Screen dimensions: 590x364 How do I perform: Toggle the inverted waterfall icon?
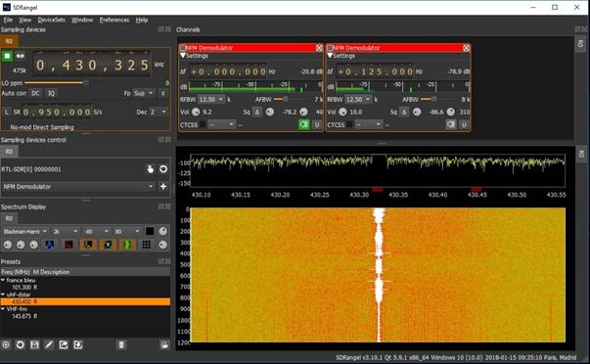tap(108, 245)
